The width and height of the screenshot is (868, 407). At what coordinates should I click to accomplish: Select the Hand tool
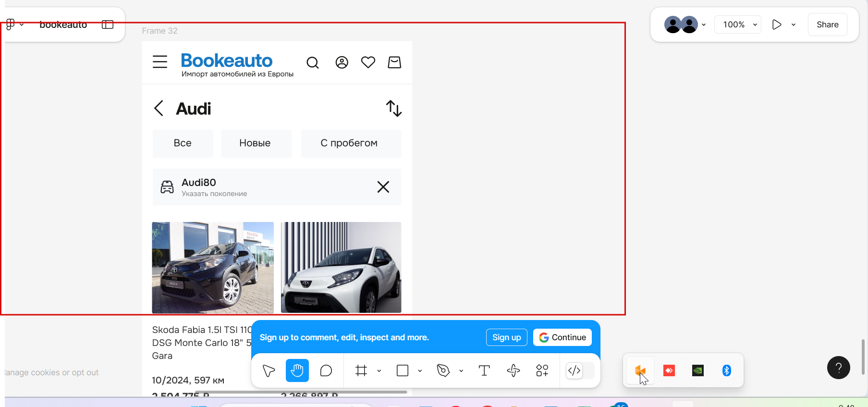(297, 370)
